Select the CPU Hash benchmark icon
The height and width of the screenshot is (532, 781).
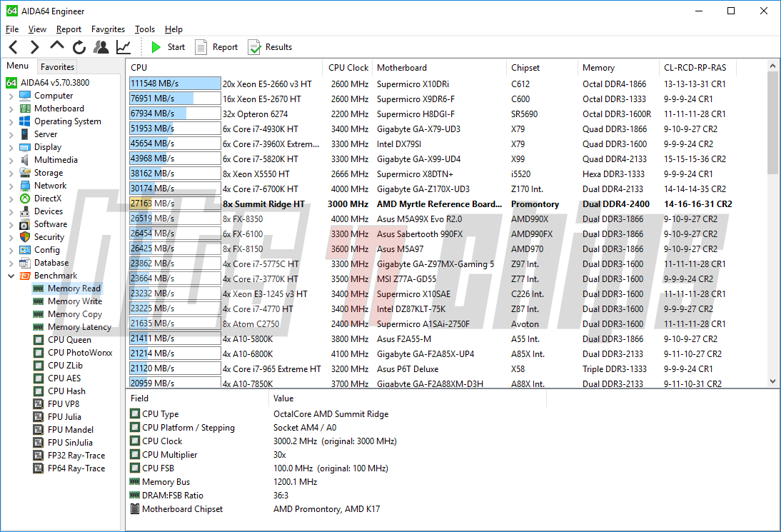pos(39,391)
